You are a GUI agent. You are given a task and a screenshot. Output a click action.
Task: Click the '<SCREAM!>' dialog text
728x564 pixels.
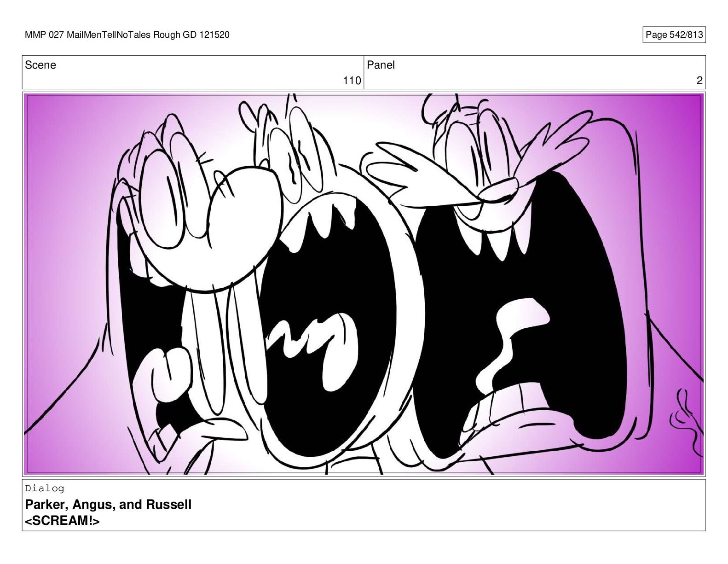(x=62, y=521)
